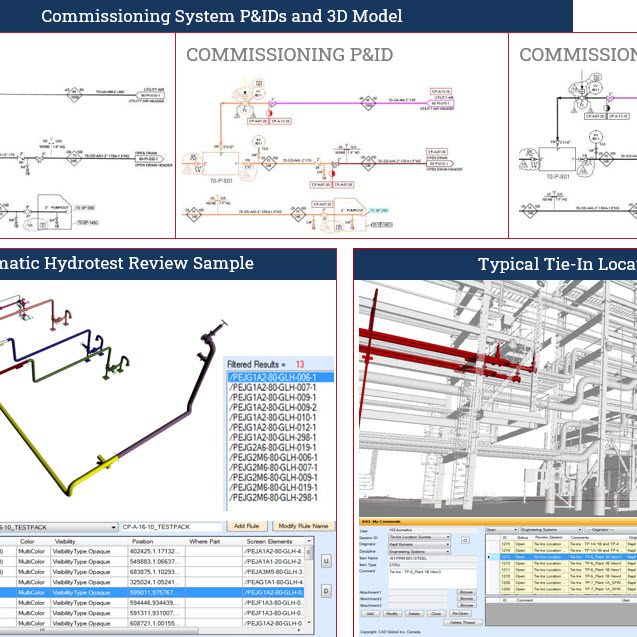Viewport: 637px width, 637px height.
Task: Click the U move-up button
Action: tap(326, 561)
